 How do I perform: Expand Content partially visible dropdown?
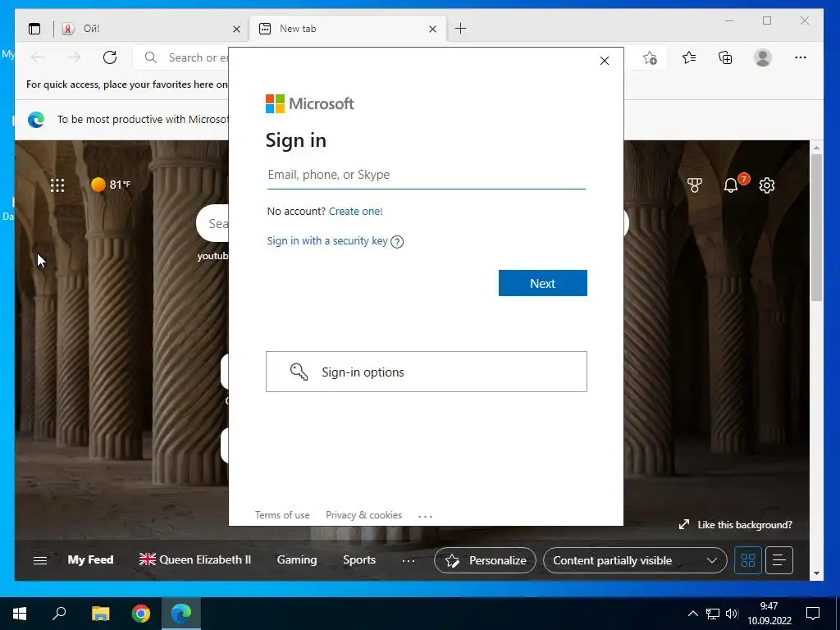click(635, 560)
